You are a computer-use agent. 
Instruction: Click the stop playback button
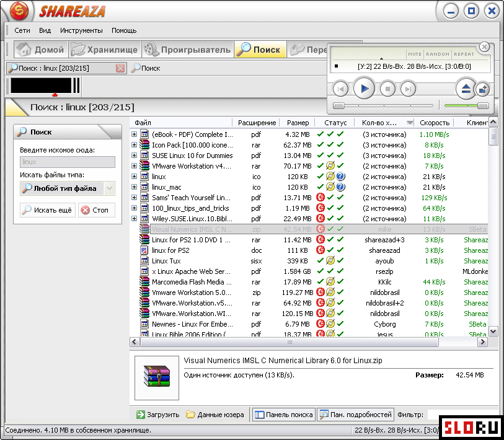pyautogui.click(x=387, y=89)
